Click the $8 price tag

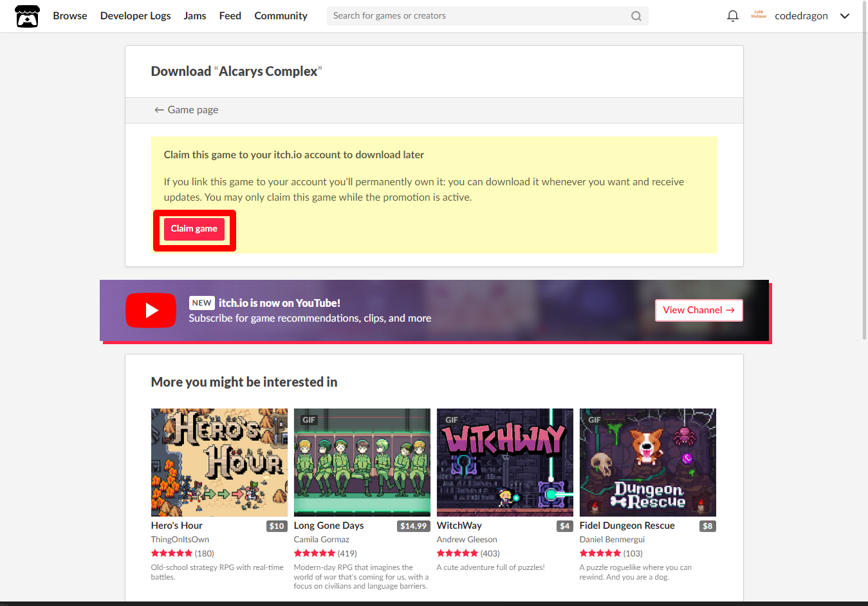pos(708,526)
